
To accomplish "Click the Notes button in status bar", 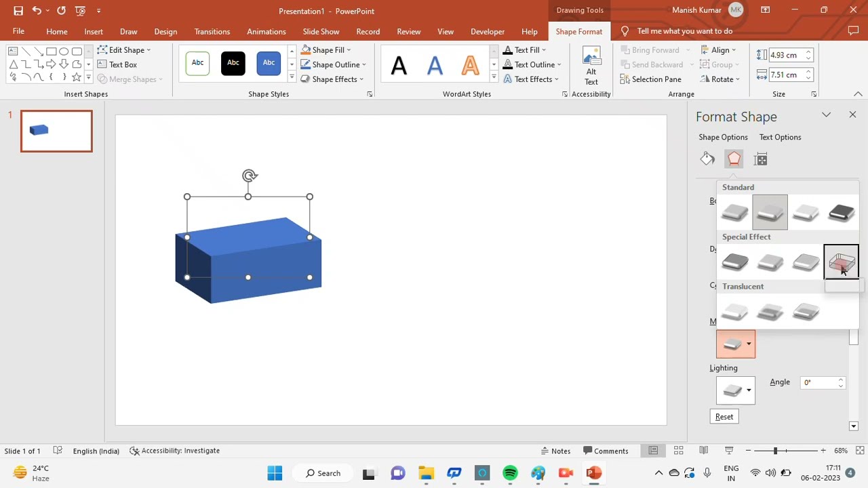I will tap(555, 451).
